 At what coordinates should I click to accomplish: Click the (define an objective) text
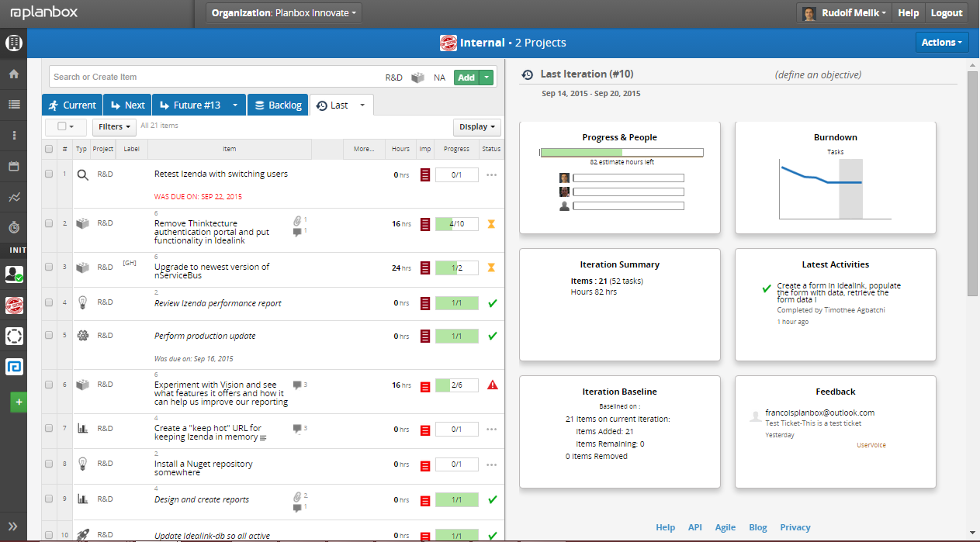point(818,75)
